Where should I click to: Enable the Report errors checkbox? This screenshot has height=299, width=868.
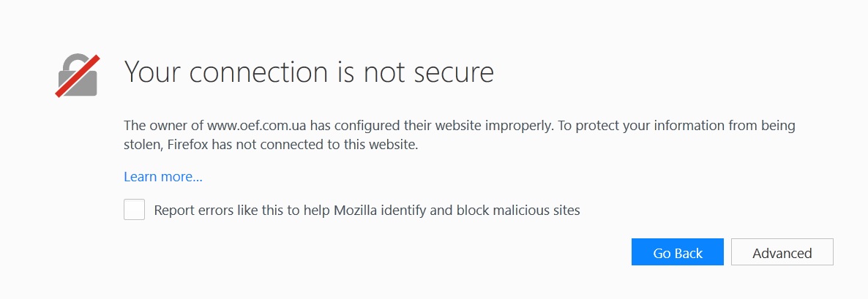click(135, 210)
